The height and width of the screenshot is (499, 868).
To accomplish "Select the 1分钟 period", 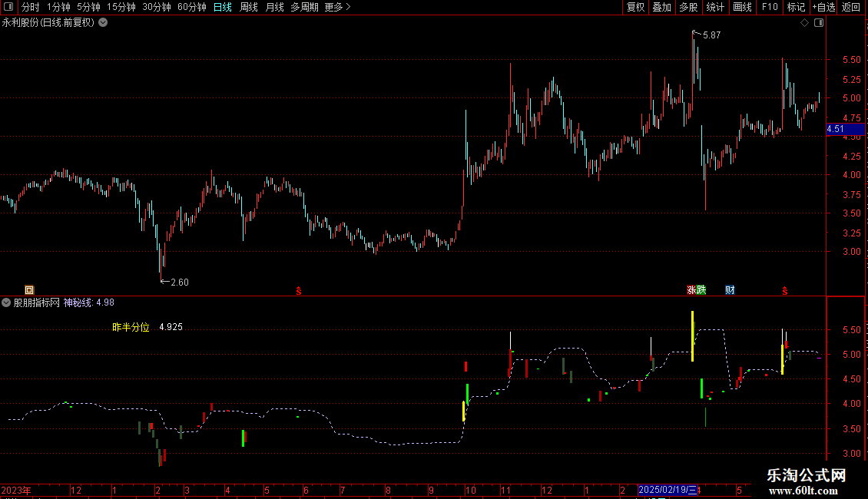I will coord(58,7).
